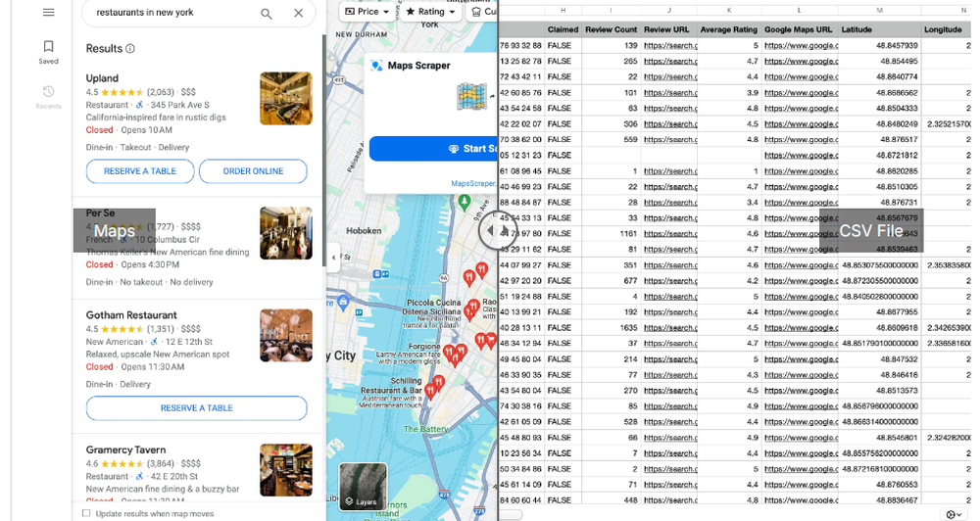Click the map illustration in Maps Scraper panel
Image resolution: width=980 pixels, height=521 pixels.
(x=472, y=97)
